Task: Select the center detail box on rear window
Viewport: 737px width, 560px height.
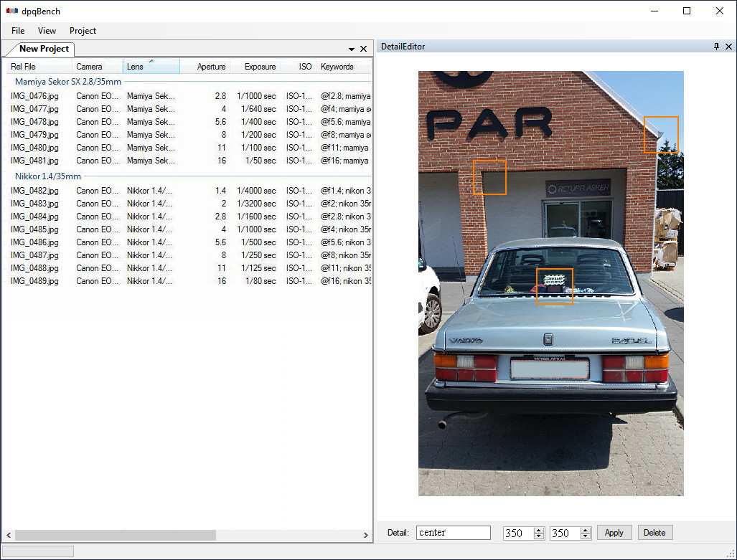Action: click(555, 286)
